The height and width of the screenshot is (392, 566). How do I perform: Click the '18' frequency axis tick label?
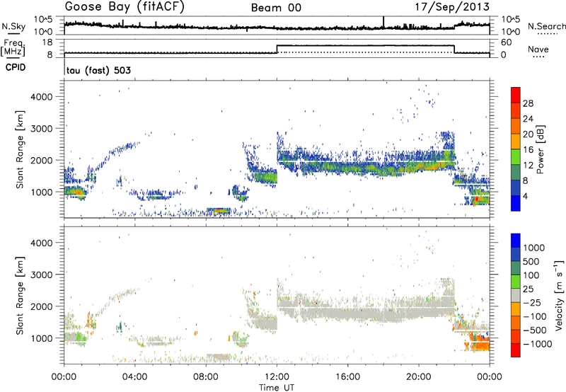point(47,42)
